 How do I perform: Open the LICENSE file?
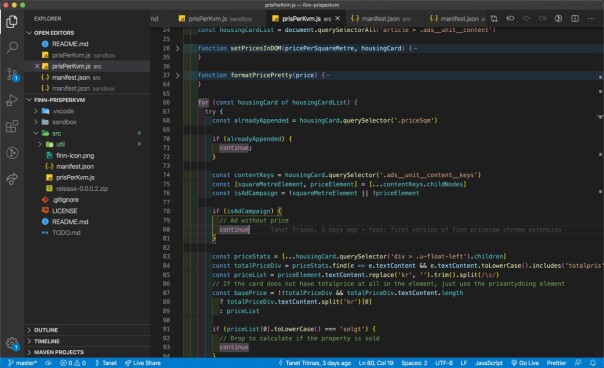pyautogui.click(x=64, y=211)
